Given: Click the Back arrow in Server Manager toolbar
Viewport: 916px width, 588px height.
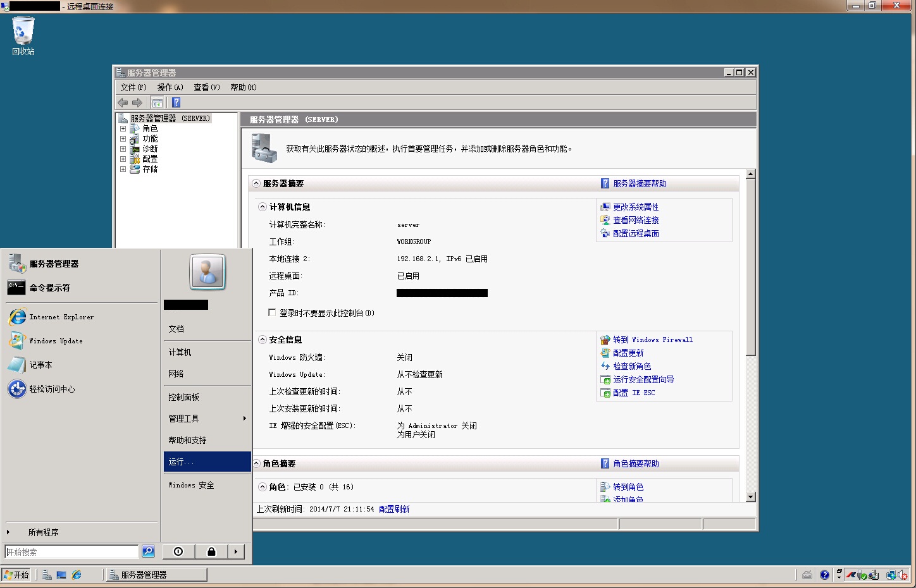Looking at the screenshot, I should coord(123,102).
